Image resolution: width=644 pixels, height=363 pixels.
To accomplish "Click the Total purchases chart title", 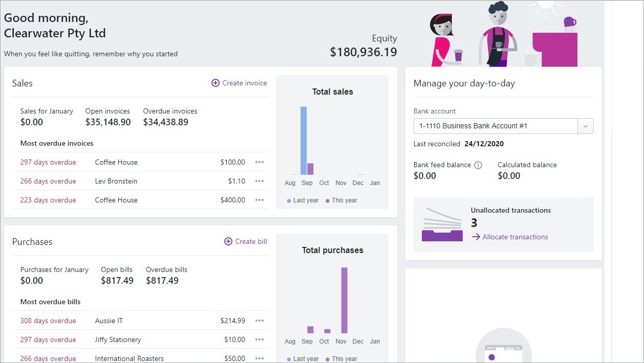I will point(333,251).
